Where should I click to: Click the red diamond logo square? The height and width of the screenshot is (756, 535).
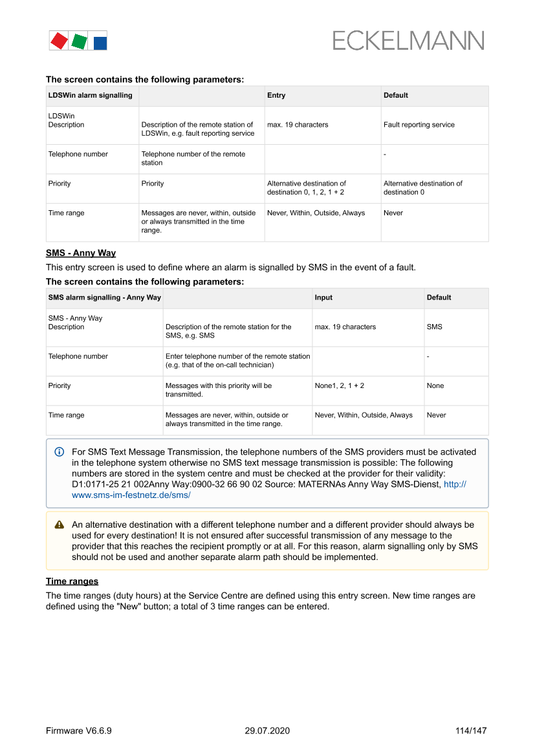pyautogui.click(x=59, y=41)
